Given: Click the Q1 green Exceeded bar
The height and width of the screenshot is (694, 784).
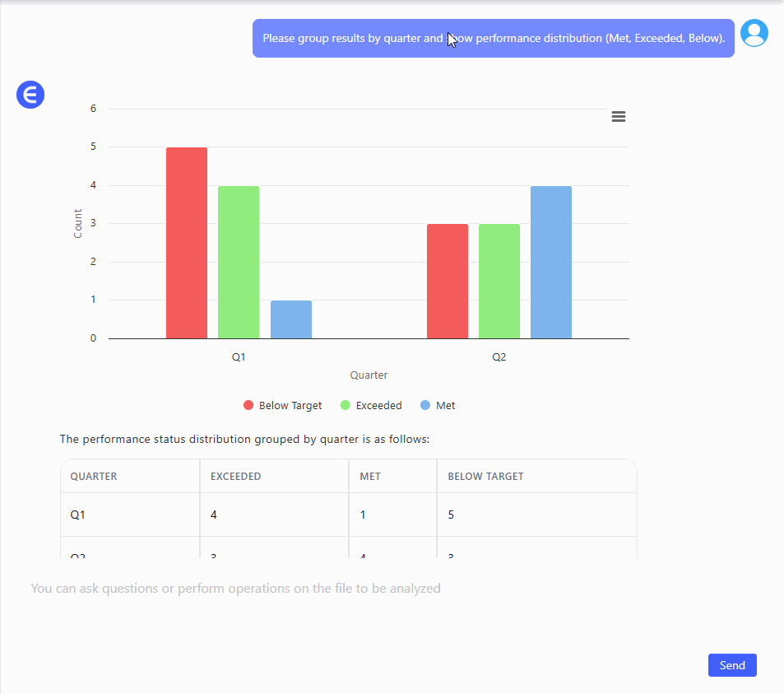Looking at the screenshot, I should pyautogui.click(x=239, y=262).
